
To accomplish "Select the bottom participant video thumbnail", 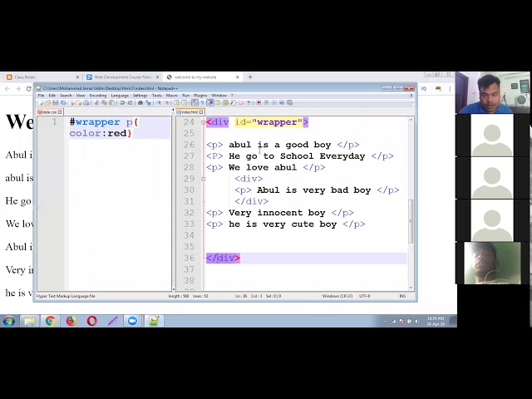I will (492, 263).
